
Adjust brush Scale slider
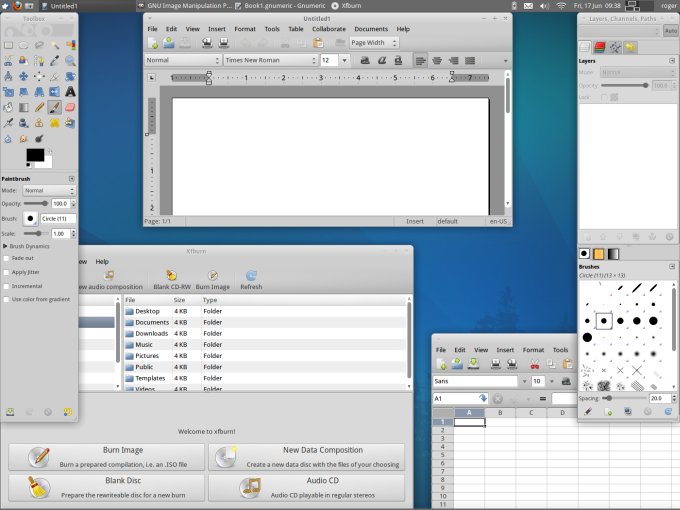36,234
